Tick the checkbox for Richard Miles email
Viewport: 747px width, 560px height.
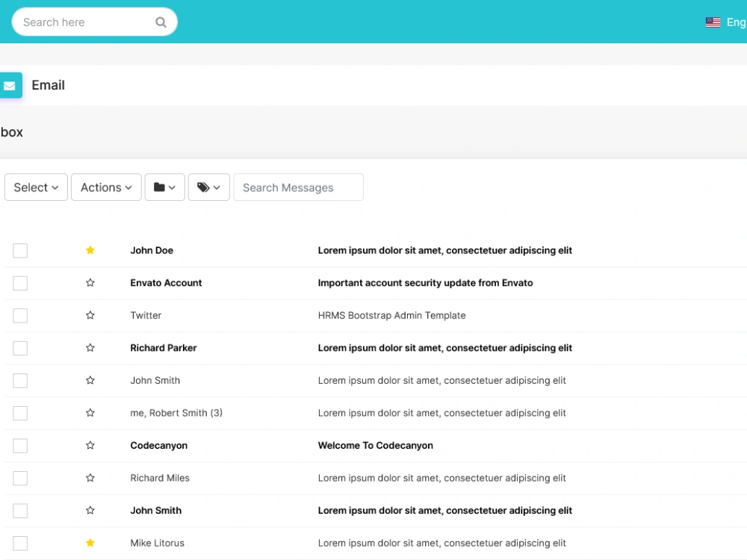coord(20,478)
